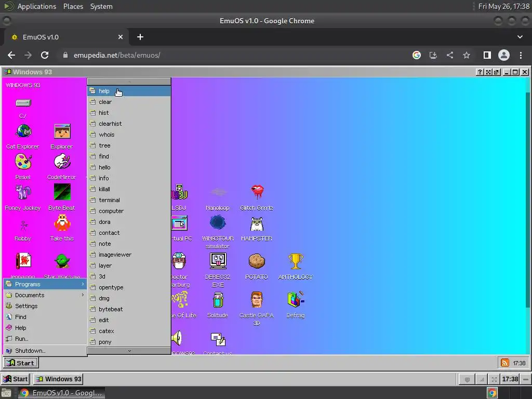Launch the WIN93TOUR simulator icon
The image size is (532, 399).
click(218, 223)
